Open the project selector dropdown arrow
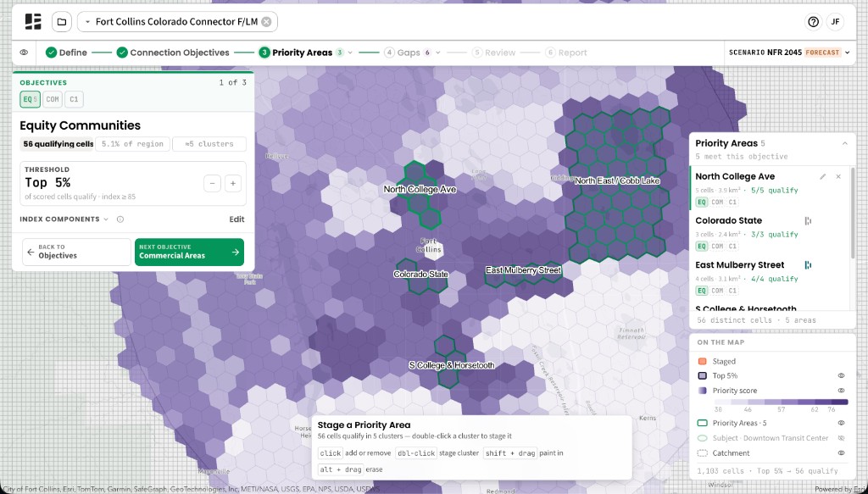 pyautogui.click(x=87, y=21)
